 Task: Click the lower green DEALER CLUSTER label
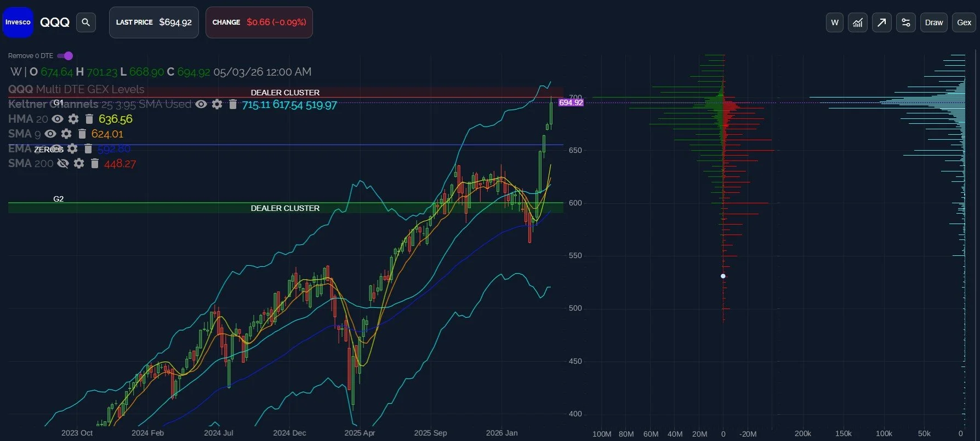click(285, 208)
